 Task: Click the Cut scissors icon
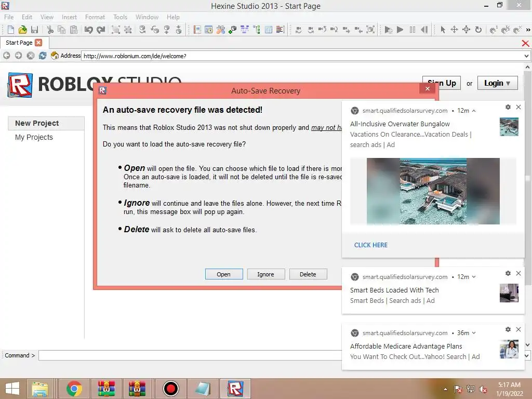tap(50, 30)
